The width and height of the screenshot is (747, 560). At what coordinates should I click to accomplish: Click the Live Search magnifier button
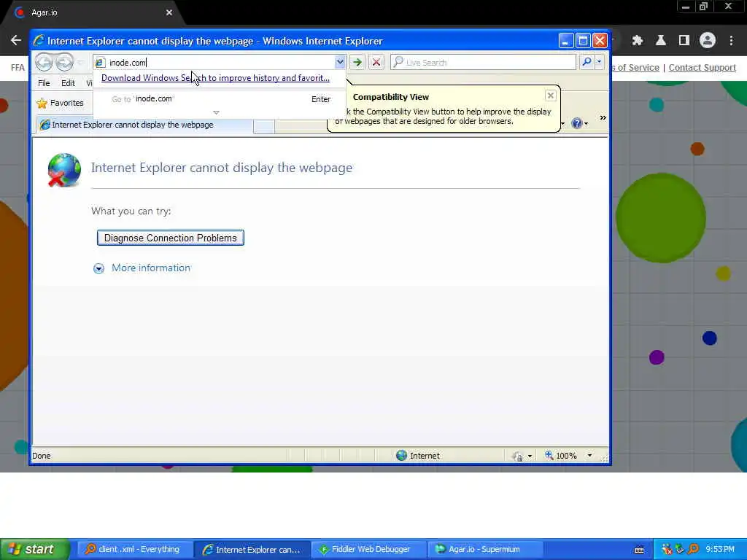[587, 62]
